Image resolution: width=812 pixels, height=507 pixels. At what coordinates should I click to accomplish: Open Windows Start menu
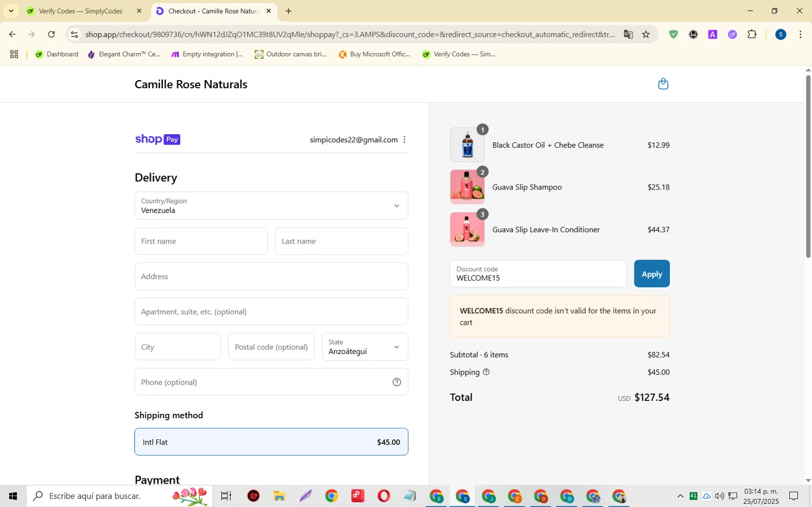click(13, 496)
